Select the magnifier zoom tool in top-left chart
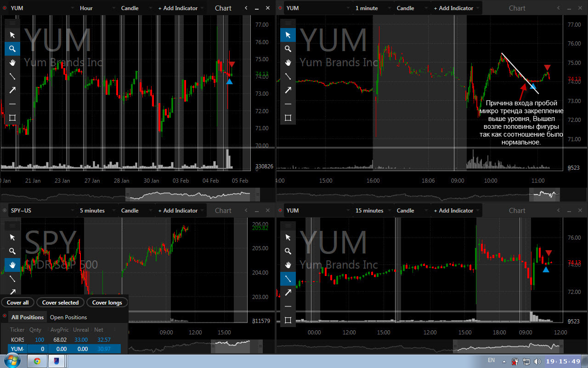Screen dimensions: 588x368 12,49
